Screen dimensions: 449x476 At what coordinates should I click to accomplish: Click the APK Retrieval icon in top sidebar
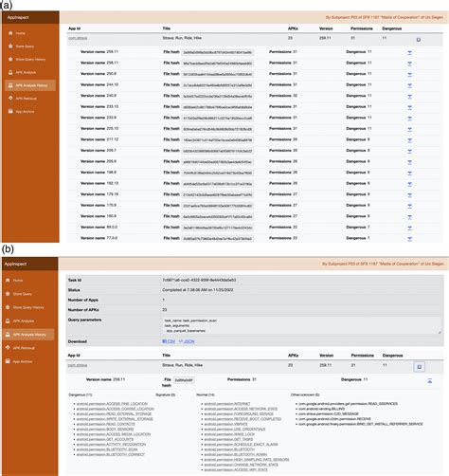pyautogui.click(x=10, y=99)
